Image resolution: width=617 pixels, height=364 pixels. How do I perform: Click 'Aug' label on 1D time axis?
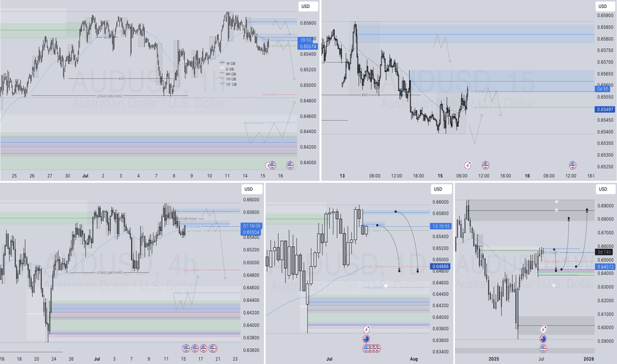click(414, 359)
